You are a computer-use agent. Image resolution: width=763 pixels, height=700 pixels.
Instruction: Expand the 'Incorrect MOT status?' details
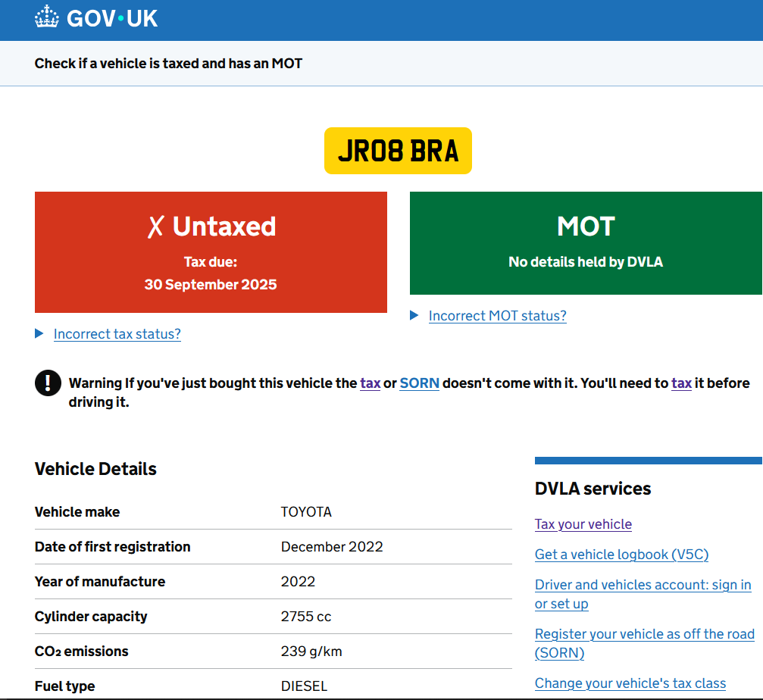(x=497, y=316)
